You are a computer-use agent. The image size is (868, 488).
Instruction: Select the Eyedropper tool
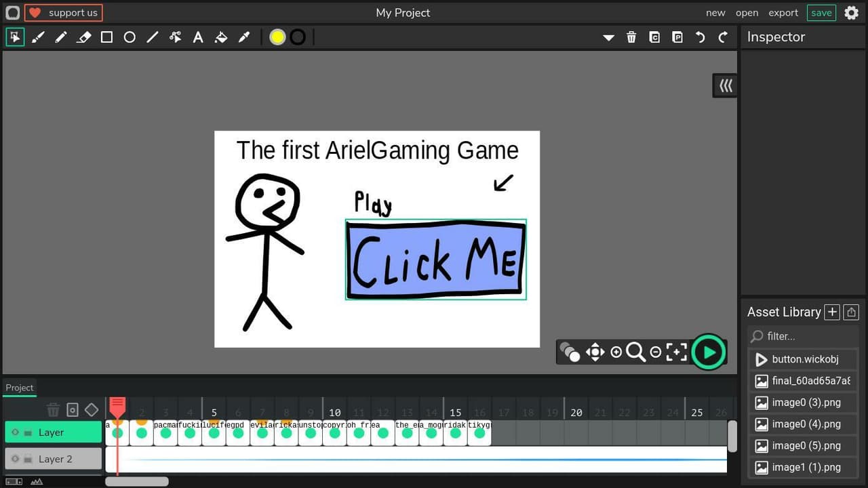click(x=244, y=37)
